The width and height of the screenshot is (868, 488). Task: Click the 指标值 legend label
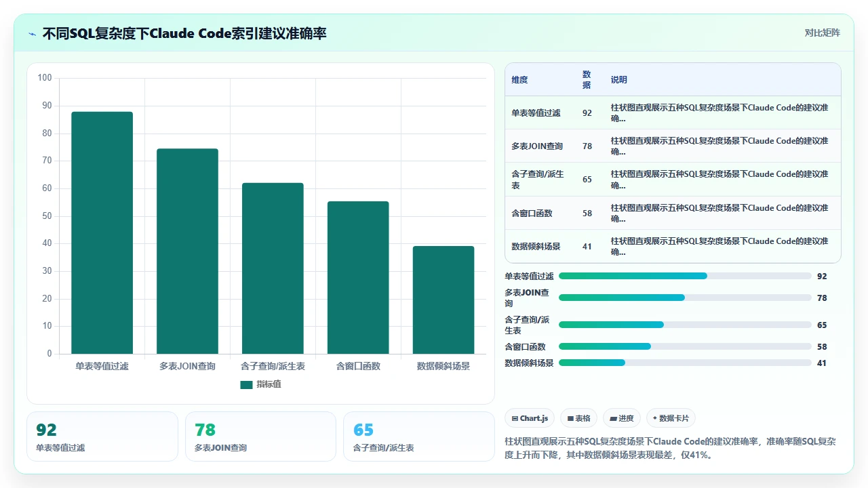269,384
